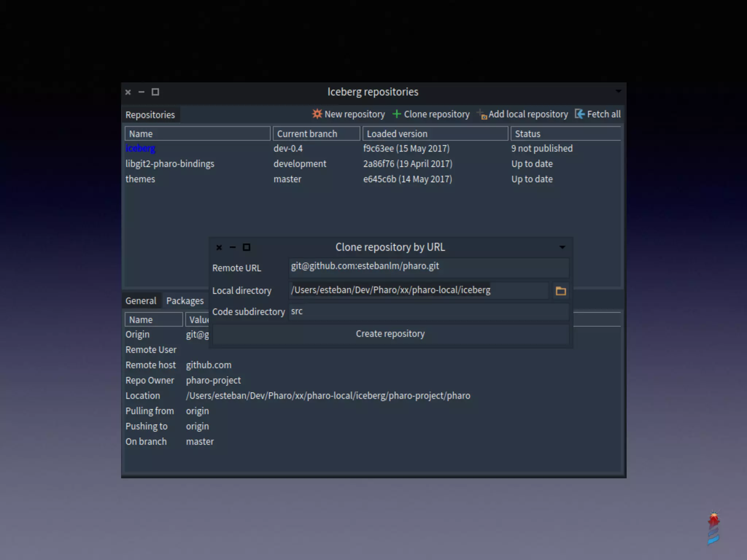This screenshot has height=560, width=747.
Task: Click the Code subdirectory field
Action: [428, 312]
